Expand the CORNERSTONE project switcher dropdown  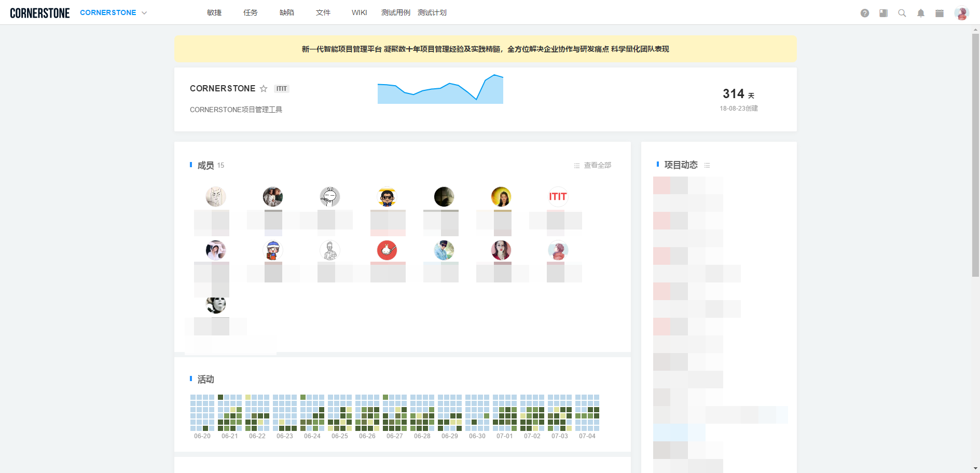click(144, 13)
